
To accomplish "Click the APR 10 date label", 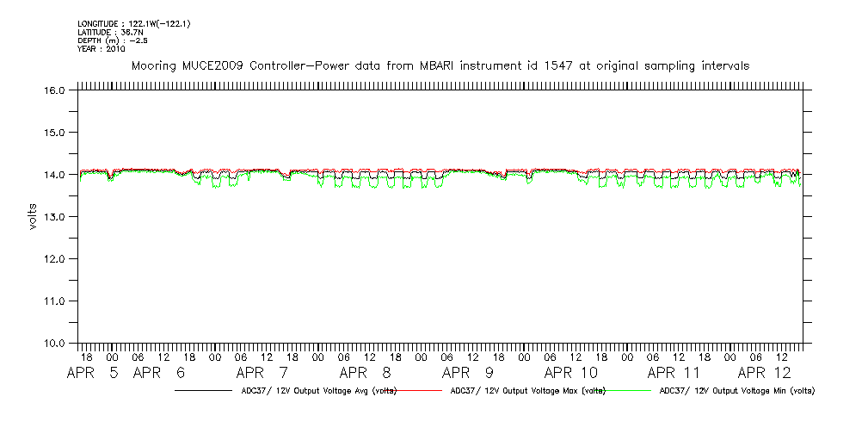I will coord(570,373).
